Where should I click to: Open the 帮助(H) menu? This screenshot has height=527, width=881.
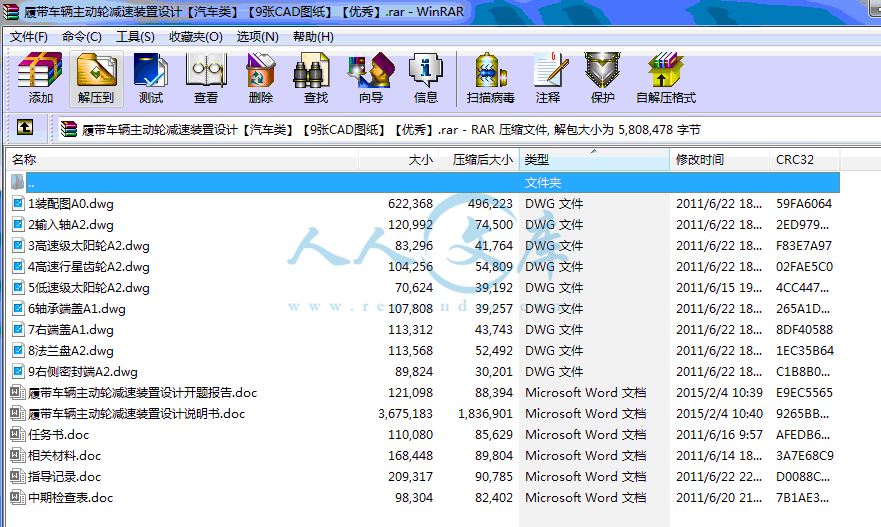pos(313,37)
